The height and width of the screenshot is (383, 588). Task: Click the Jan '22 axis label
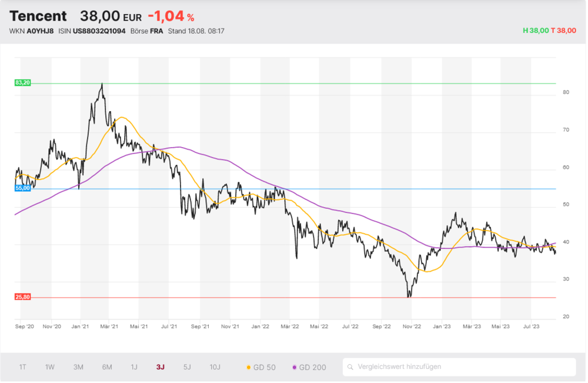260,327
